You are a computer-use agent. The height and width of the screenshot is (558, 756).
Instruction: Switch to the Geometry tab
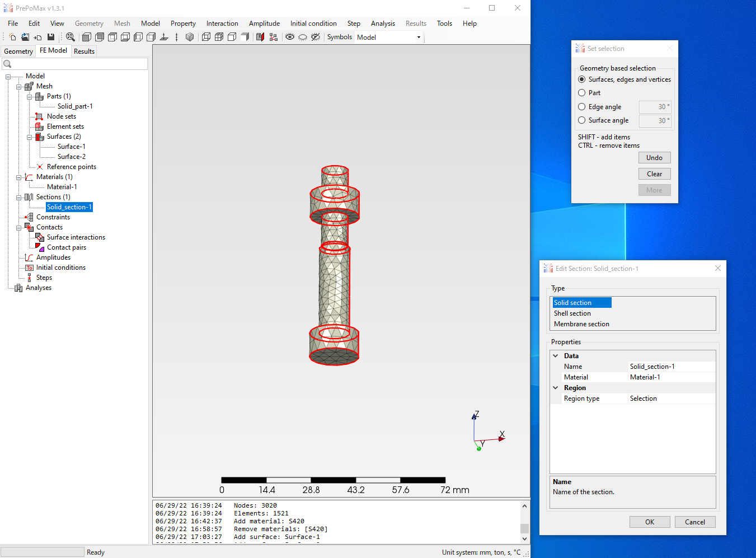tap(18, 51)
